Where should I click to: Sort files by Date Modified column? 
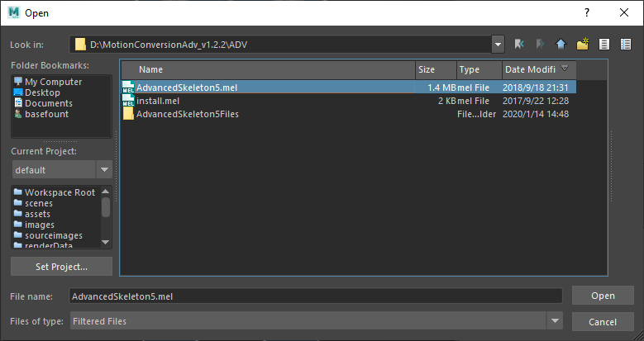point(539,69)
